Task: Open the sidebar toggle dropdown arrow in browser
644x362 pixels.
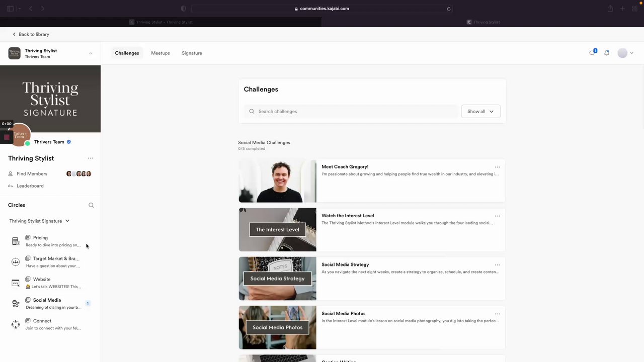Action: coord(19,9)
